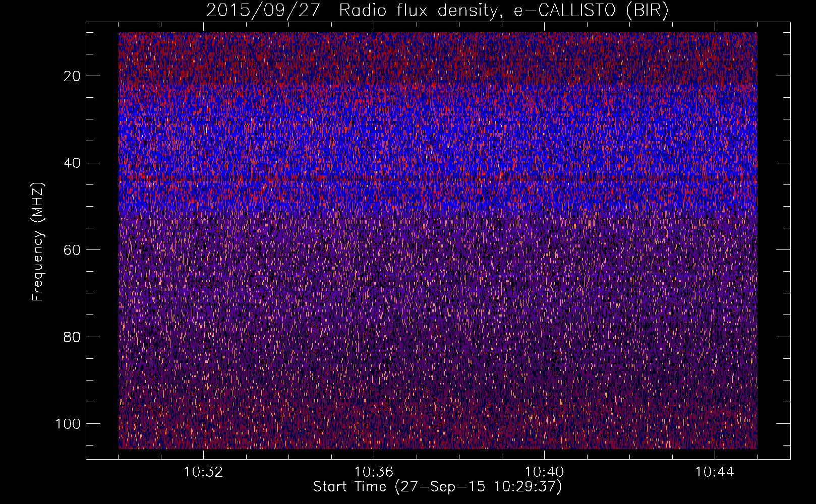Click the "80" frequency tick label
The height and width of the screenshot is (504, 816).
(73, 337)
